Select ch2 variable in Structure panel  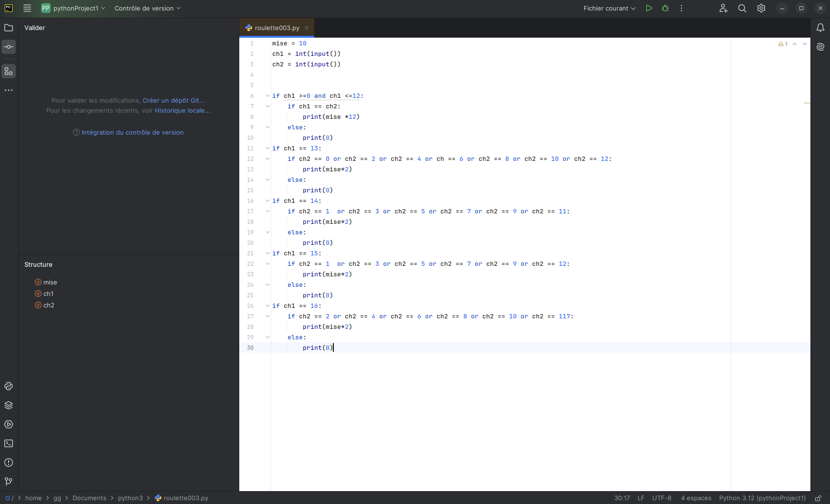(x=49, y=305)
